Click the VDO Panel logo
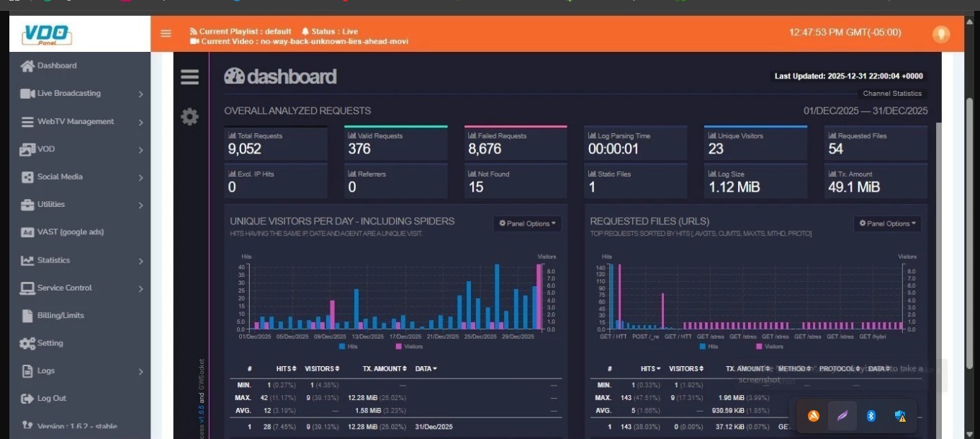Screen dimensions: 980x439 point(47,34)
